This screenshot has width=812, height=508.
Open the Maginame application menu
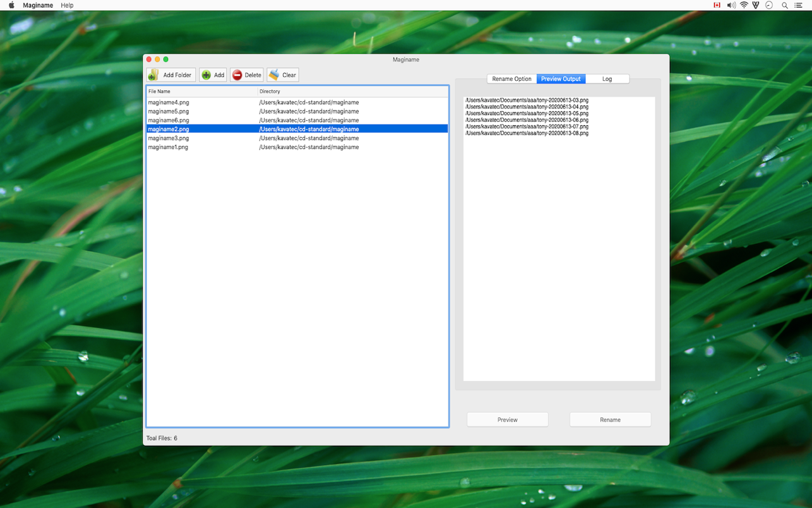tap(38, 5)
